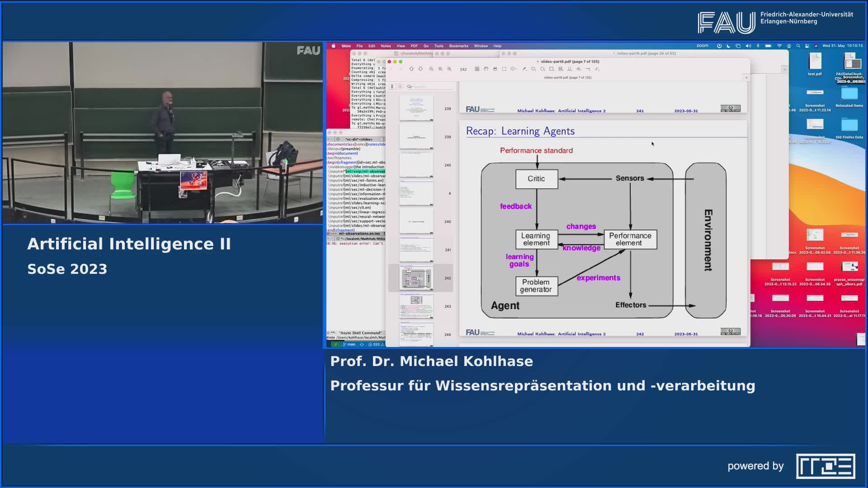The height and width of the screenshot is (488, 868).
Task: Open the Bookmarks menu
Action: click(x=458, y=46)
